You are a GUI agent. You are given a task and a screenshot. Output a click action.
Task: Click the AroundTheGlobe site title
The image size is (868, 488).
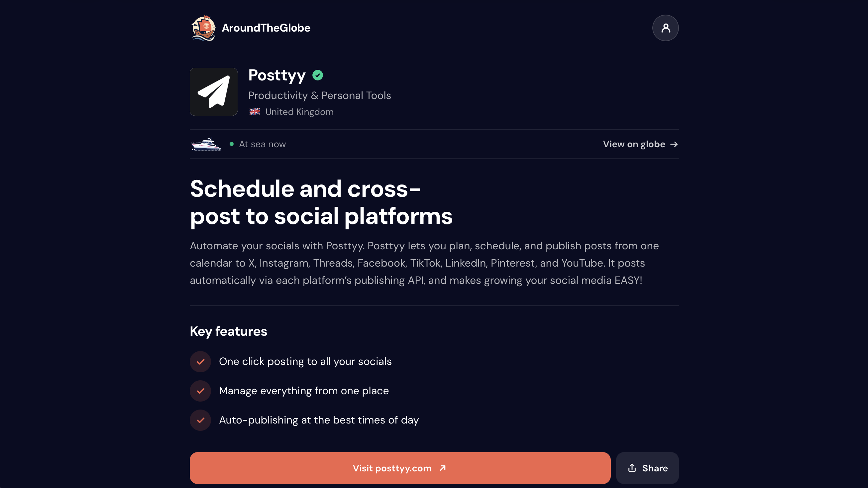(x=266, y=28)
